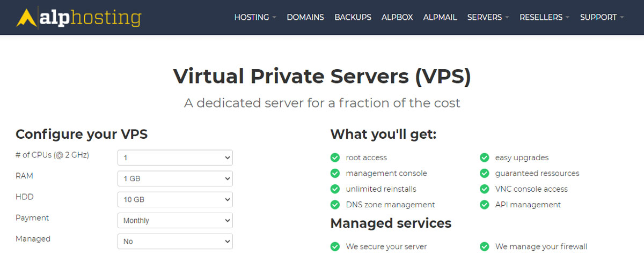
Task: Expand the HOSTING navigation menu
Action: (255, 17)
